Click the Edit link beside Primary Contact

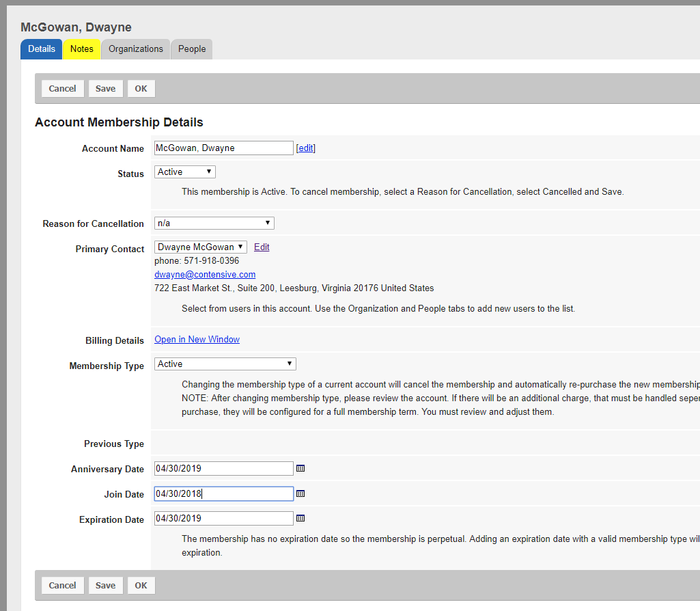coord(262,247)
